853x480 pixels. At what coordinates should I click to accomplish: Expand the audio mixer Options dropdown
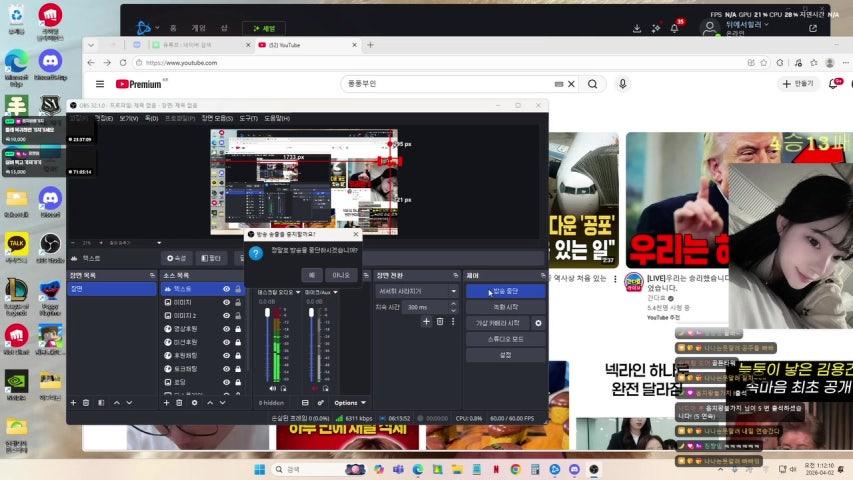coord(348,402)
